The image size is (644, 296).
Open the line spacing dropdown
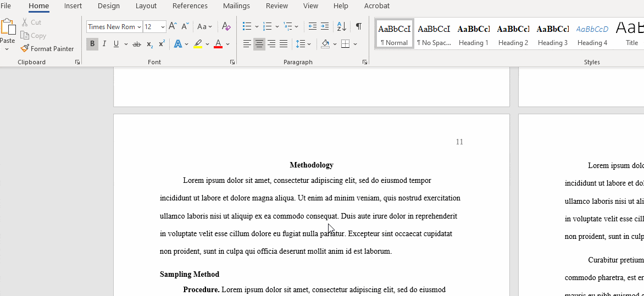click(x=303, y=44)
